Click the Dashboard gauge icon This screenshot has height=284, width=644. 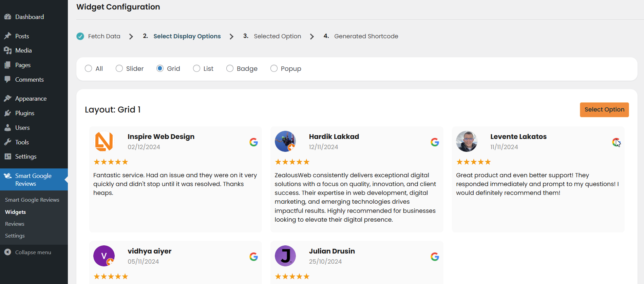7,17
